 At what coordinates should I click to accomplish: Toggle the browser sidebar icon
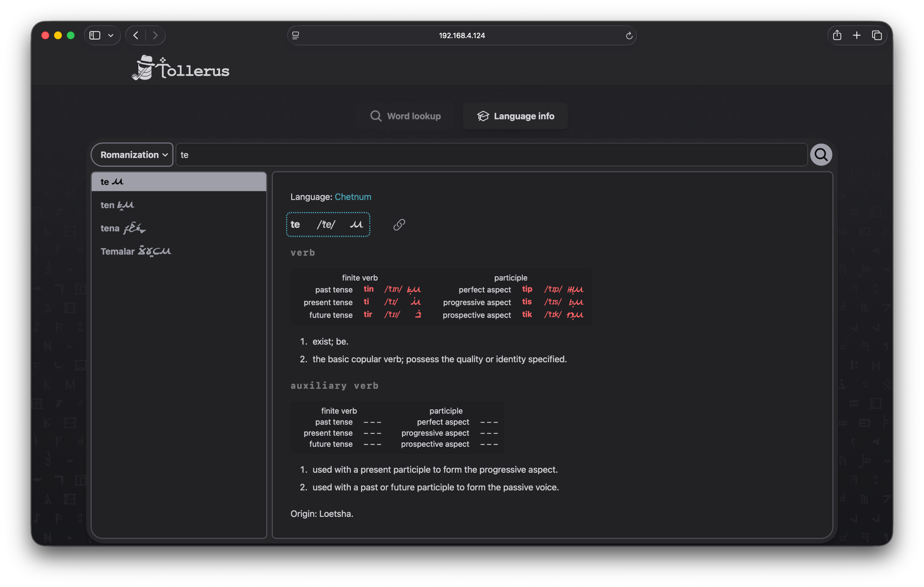coord(95,35)
